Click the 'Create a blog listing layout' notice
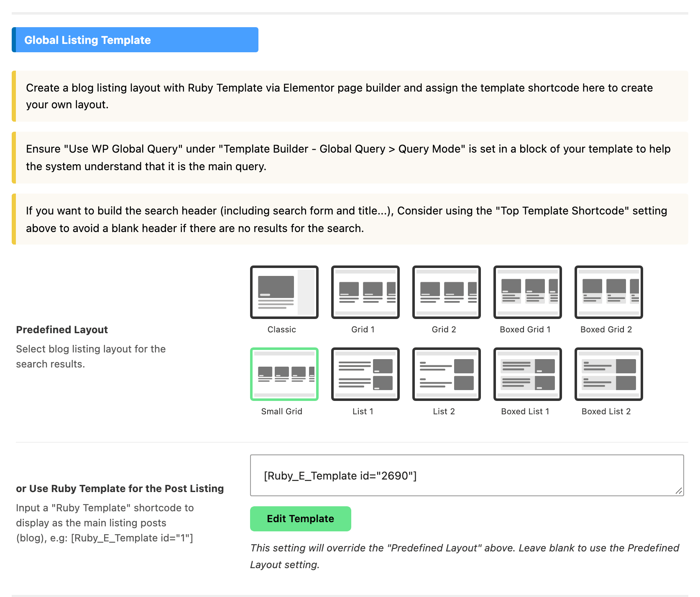The image size is (700, 597). [x=350, y=96]
